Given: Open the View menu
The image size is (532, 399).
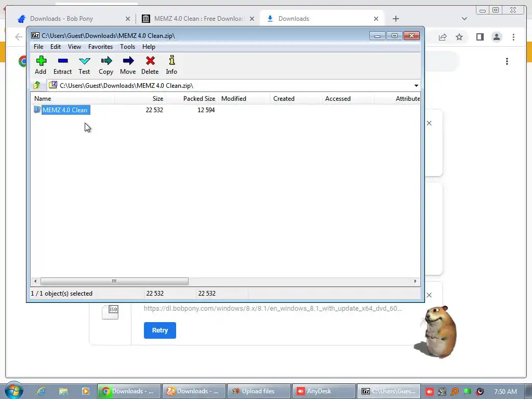Looking at the screenshot, I should [74, 46].
